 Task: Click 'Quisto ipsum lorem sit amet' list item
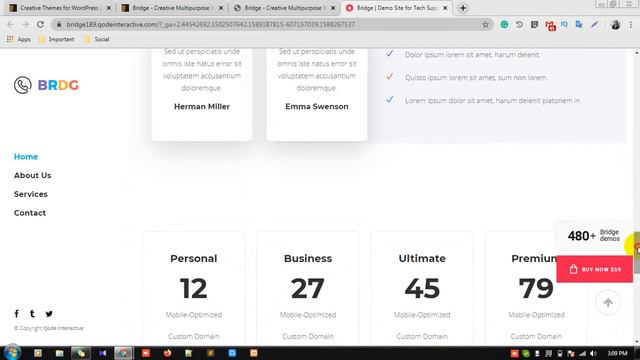pyautogui.click(x=476, y=78)
